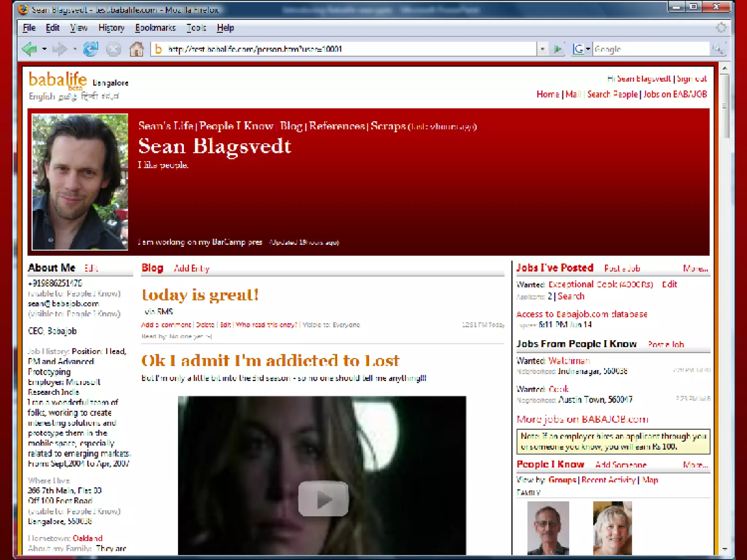Click the Add Entry blog link
This screenshot has width=747, height=560.
coord(191,269)
